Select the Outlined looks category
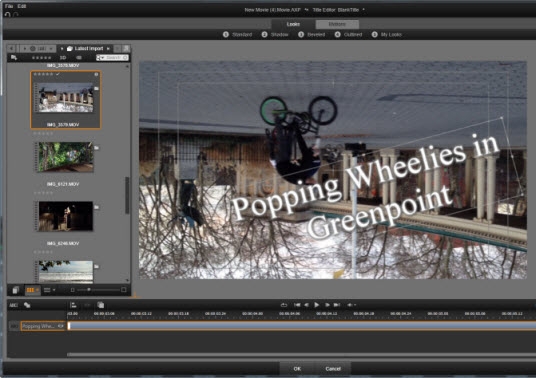This screenshot has height=378, width=536. (x=348, y=35)
